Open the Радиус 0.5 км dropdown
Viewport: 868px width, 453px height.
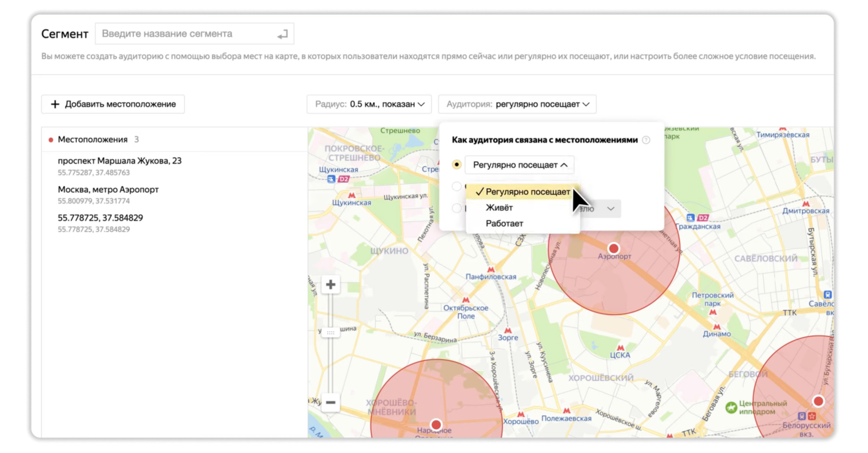coord(369,104)
